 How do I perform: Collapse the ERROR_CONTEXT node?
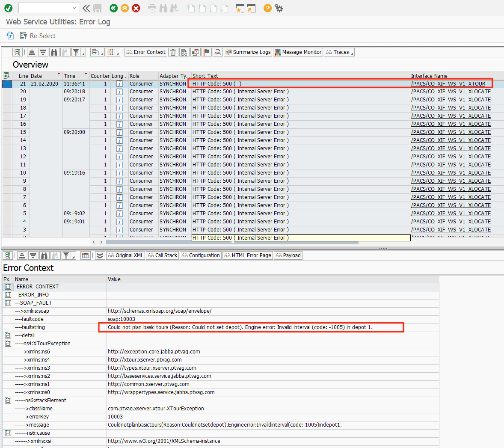click(8, 287)
